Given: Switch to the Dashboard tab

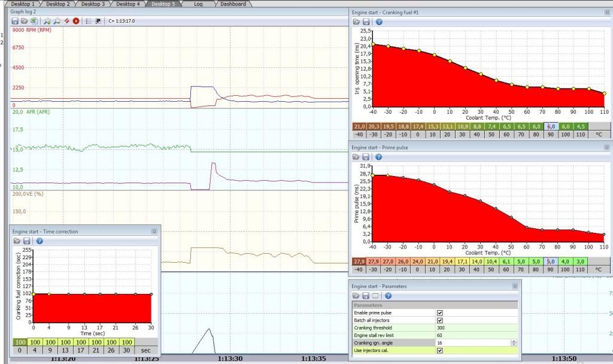Looking at the screenshot, I should (x=232, y=4).
